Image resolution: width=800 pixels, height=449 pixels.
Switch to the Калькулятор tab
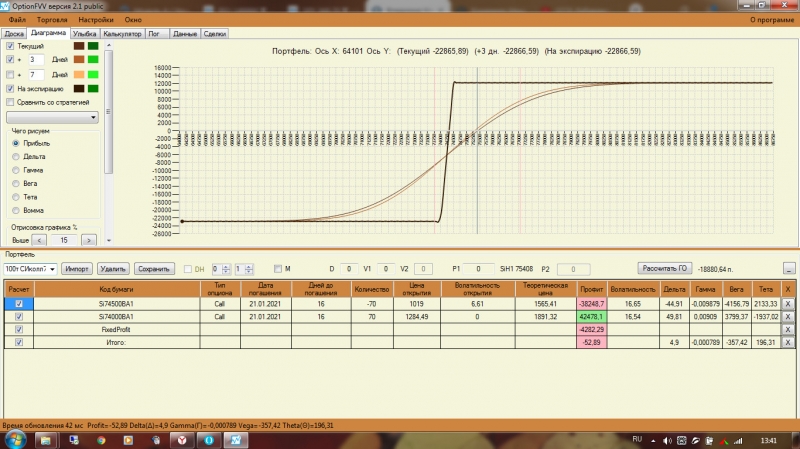pos(122,34)
